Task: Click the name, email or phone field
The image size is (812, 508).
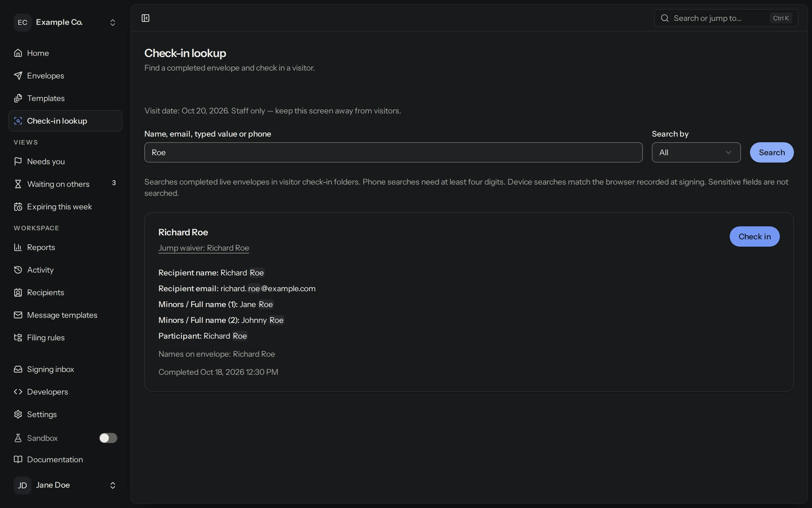Action: [x=393, y=152]
